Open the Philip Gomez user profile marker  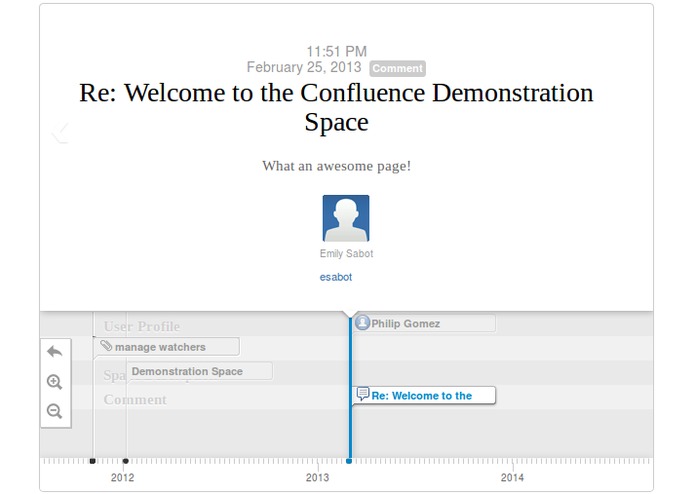tap(424, 323)
